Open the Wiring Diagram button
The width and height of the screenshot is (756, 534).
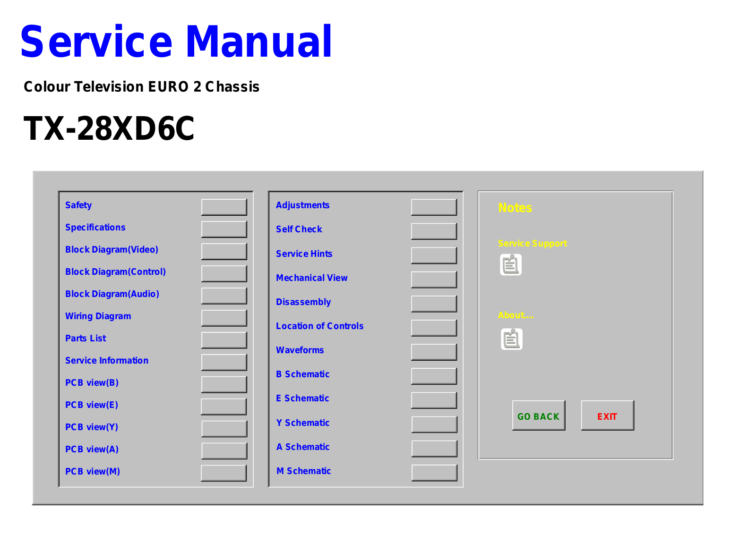pos(224,318)
